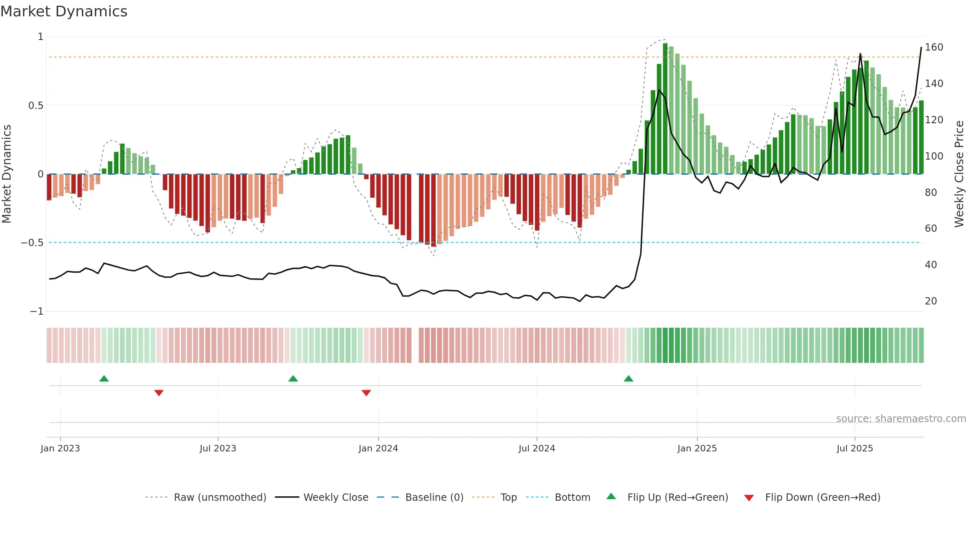Click the source: sharemaestro.com text
Image resolution: width=980 pixels, height=551 pixels.
pyautogui.click(x=901, y=418)
